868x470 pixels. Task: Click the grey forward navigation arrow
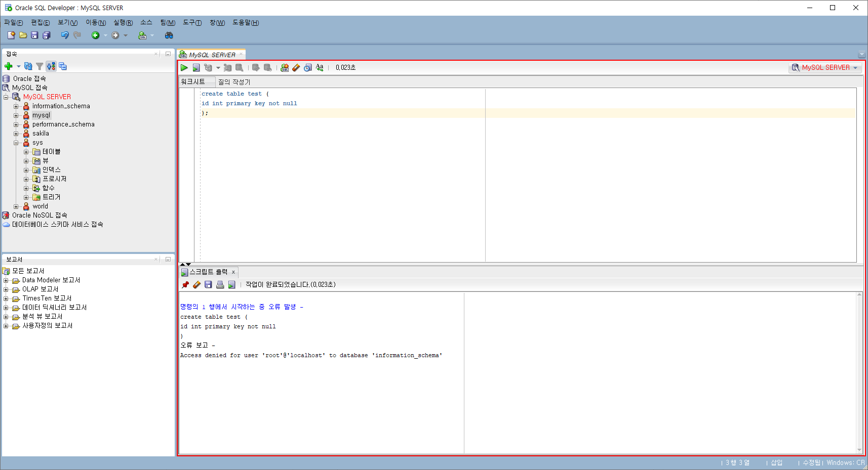115,35
